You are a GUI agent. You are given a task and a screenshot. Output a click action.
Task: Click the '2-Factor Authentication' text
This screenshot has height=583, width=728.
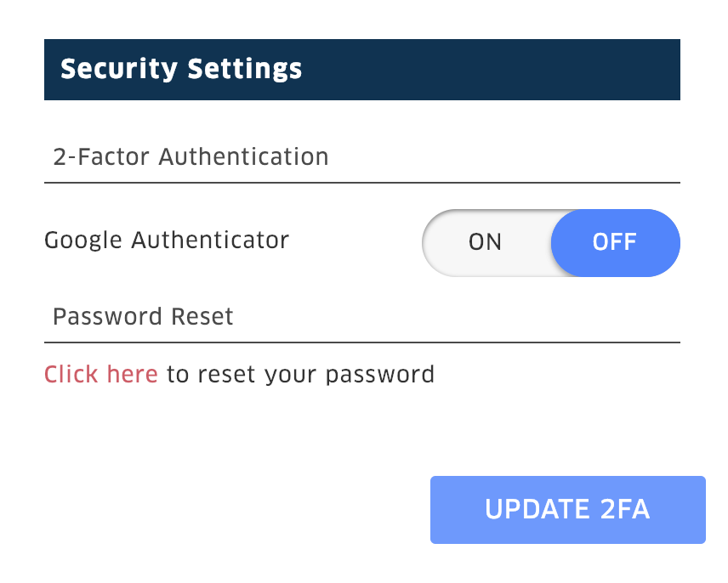point(191,156)
